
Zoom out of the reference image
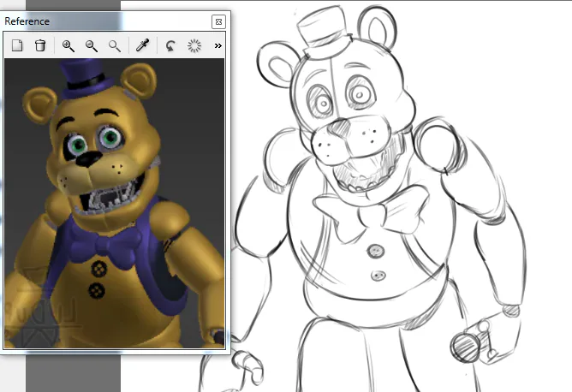tap(92, 45)
